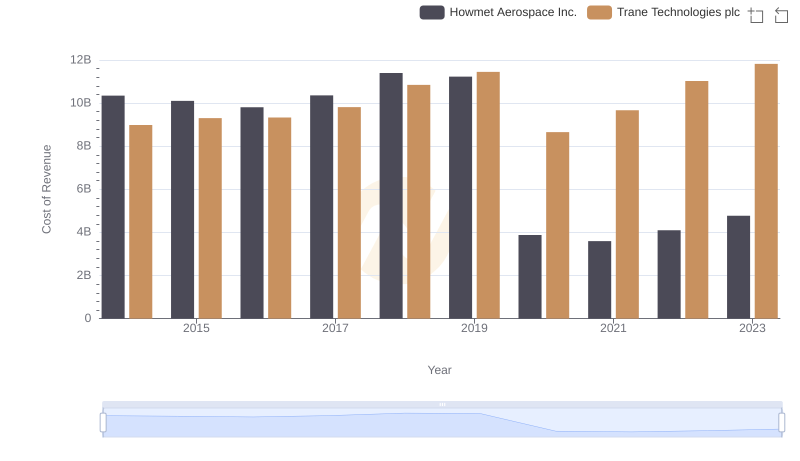Click the 10B y-axis label
The image size is (800, 461).
pyautogui.click(x=81, y=103)
